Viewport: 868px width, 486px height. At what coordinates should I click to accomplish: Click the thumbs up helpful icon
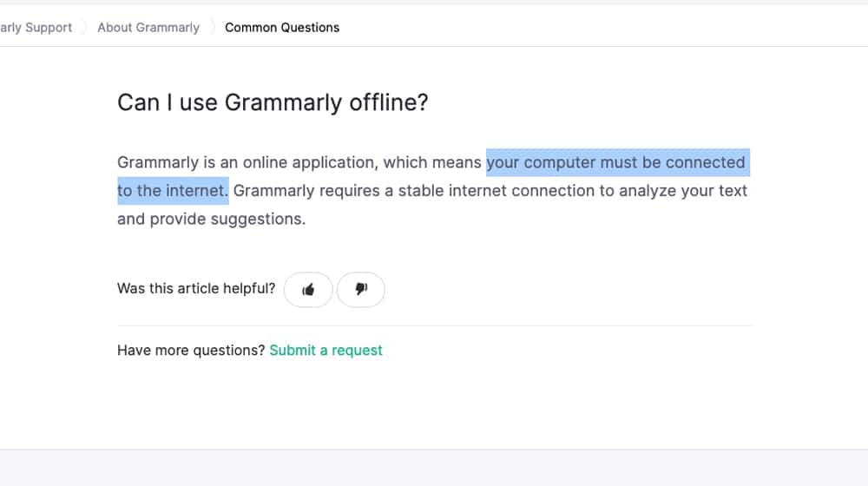click(x=308, y=290)
